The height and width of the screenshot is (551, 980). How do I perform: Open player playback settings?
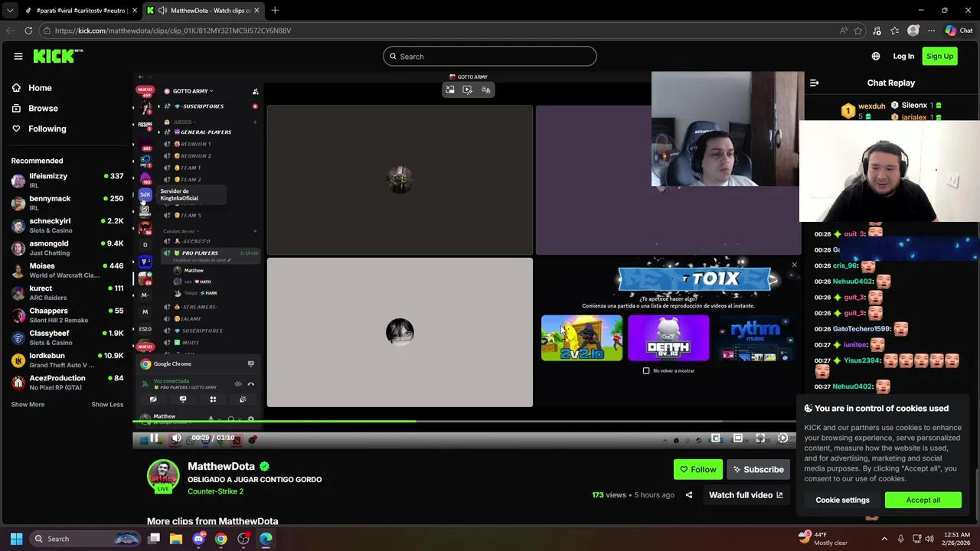[x=782, y=438]
